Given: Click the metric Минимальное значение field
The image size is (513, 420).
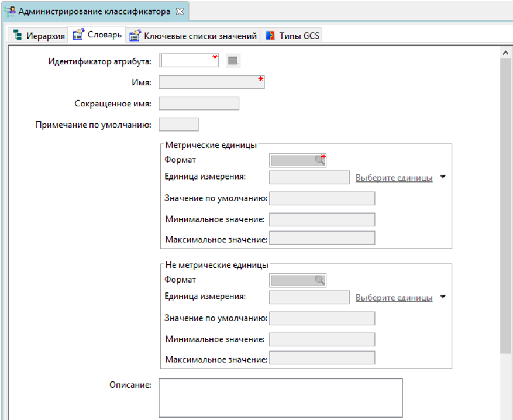Looking at the screenshot, I should tap(322, 219).
